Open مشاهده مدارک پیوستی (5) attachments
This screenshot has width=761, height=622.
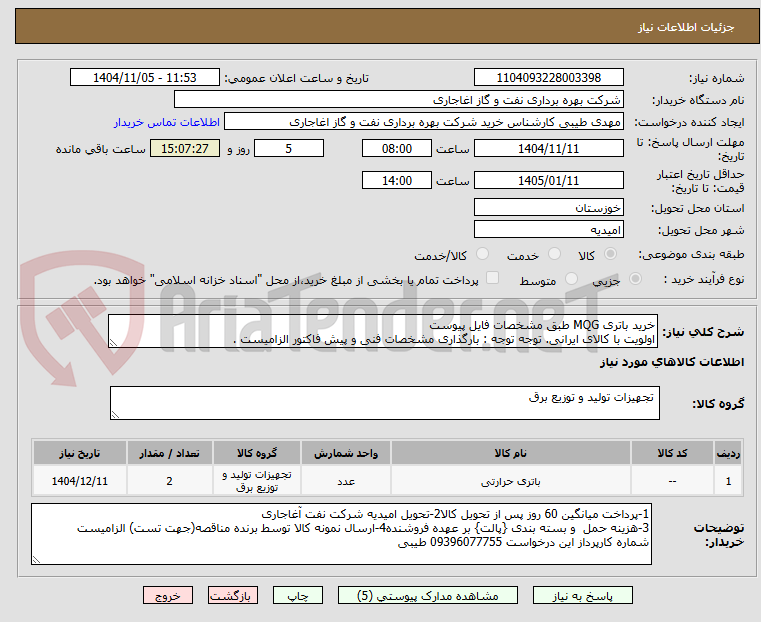tap(428, 595)
